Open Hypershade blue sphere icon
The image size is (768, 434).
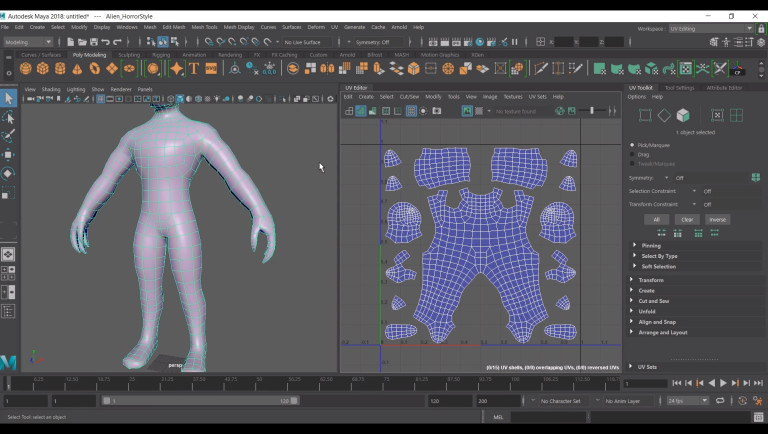coord(480,42)
